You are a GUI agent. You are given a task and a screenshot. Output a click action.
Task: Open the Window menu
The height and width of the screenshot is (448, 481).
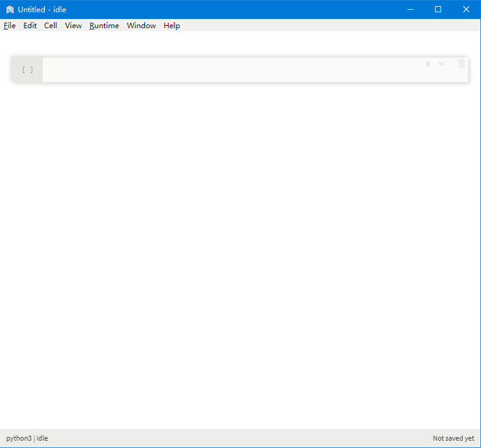click(142, 26)
